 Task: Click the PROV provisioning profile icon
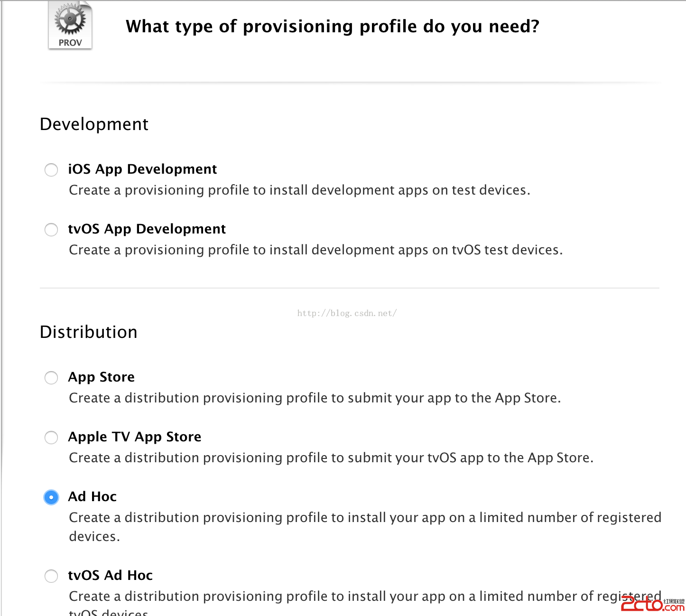click(x=70, y=25)
